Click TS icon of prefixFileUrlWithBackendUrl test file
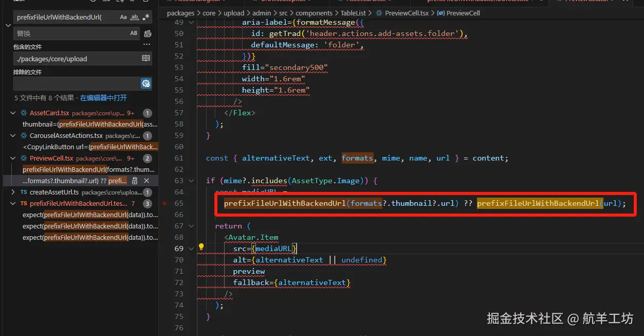This screenshot has width=644, height=336. pos(24,204)
